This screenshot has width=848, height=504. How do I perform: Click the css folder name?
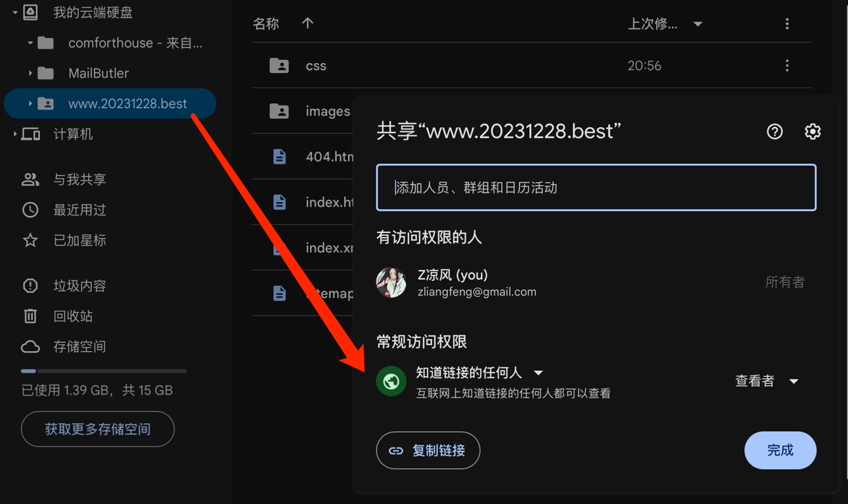(x=316, y=66)
